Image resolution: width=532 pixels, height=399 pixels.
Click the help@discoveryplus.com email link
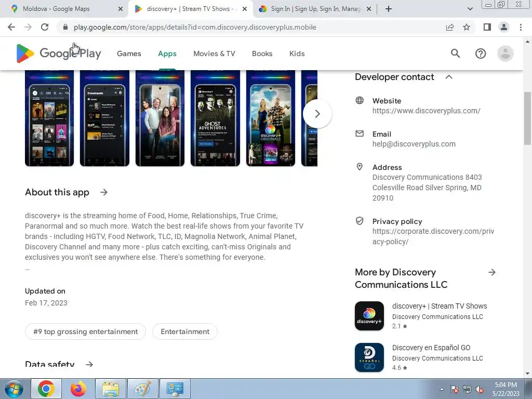pos(414,144)
